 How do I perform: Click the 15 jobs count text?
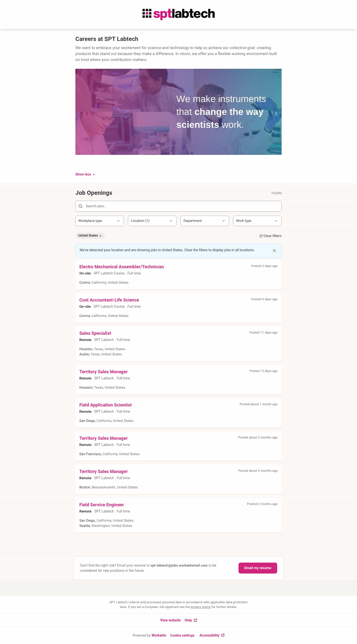276,193
